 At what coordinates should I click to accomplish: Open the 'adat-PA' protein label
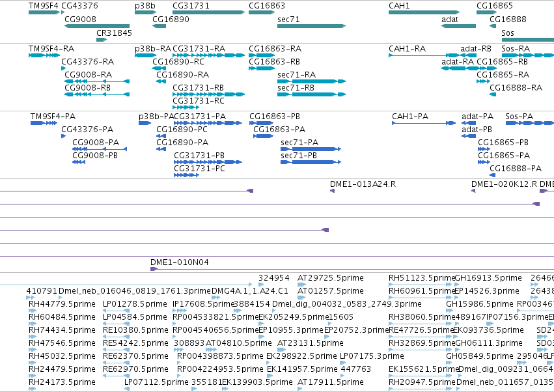(x=478, y=117)
